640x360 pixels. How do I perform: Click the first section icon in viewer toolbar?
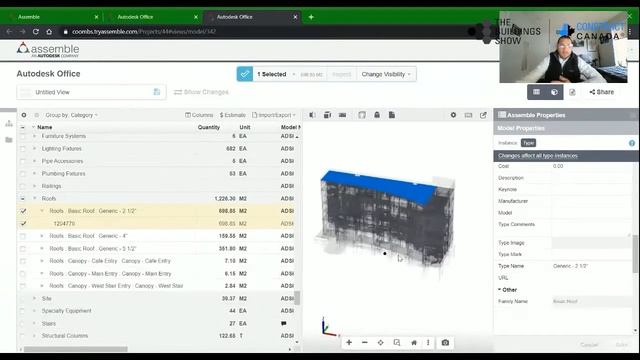point(312,115)
